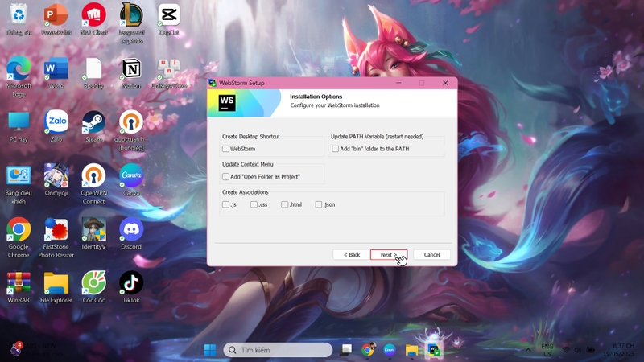
Task: Select the OpenVPN Connect desktop icon
Action: click(x=93, y=184)
